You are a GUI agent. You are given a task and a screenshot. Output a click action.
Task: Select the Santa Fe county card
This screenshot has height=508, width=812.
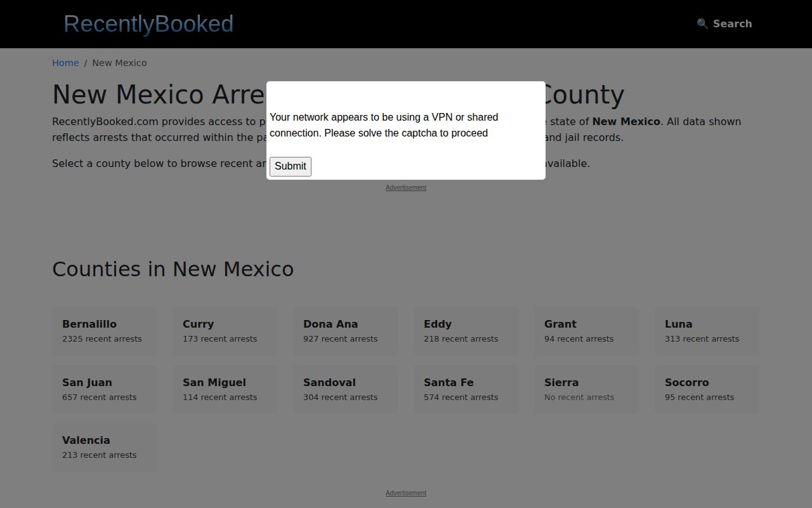coord(466,389)
